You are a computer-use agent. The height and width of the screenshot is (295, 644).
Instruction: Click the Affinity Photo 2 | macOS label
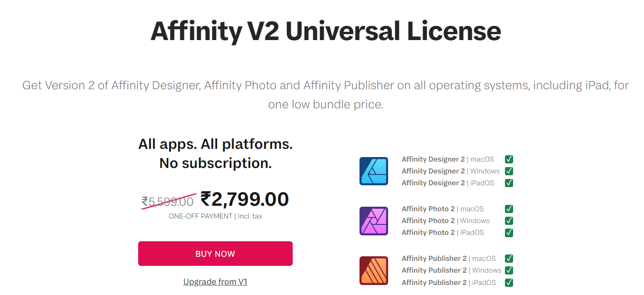(443, 209)
